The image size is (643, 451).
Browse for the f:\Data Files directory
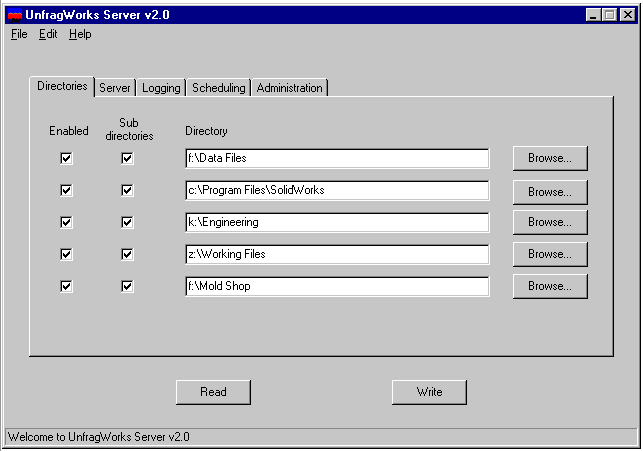[550, 158]
